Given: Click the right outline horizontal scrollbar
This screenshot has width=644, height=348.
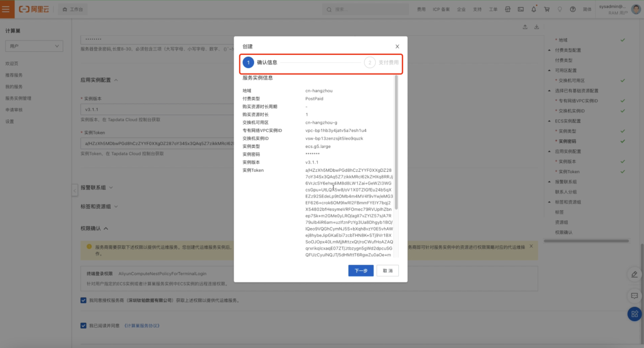Looking at the screenshot, I should click(x=587, y=241).
